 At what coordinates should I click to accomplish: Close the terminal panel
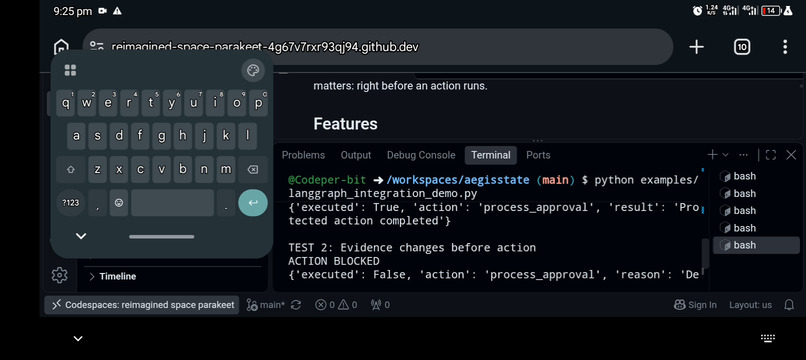(x=791, y=155)
